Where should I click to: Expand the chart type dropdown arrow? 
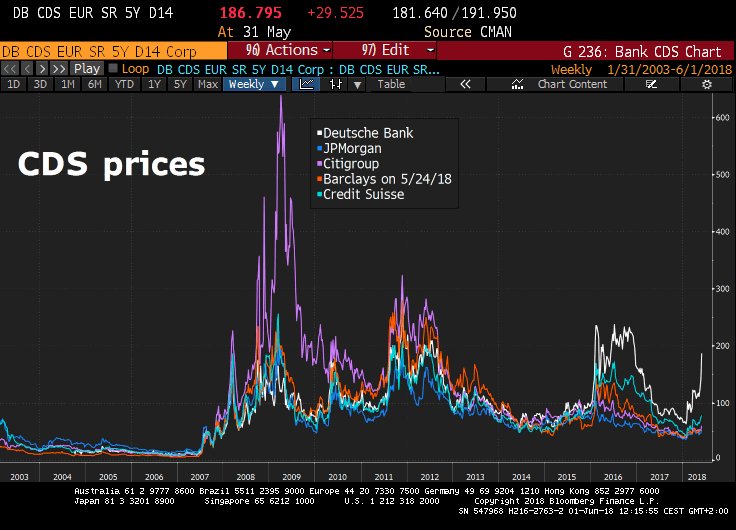coord(358,85)
